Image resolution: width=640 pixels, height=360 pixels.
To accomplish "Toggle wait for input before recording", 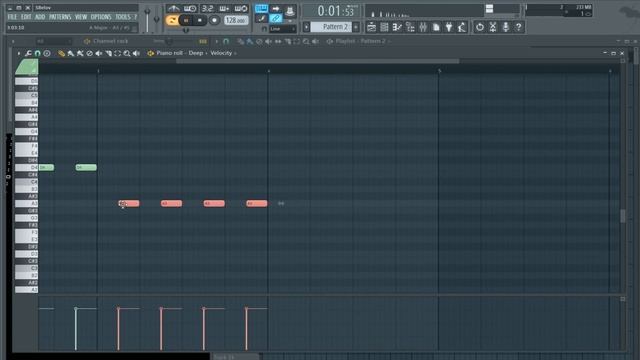I will (x=190, y=9).
